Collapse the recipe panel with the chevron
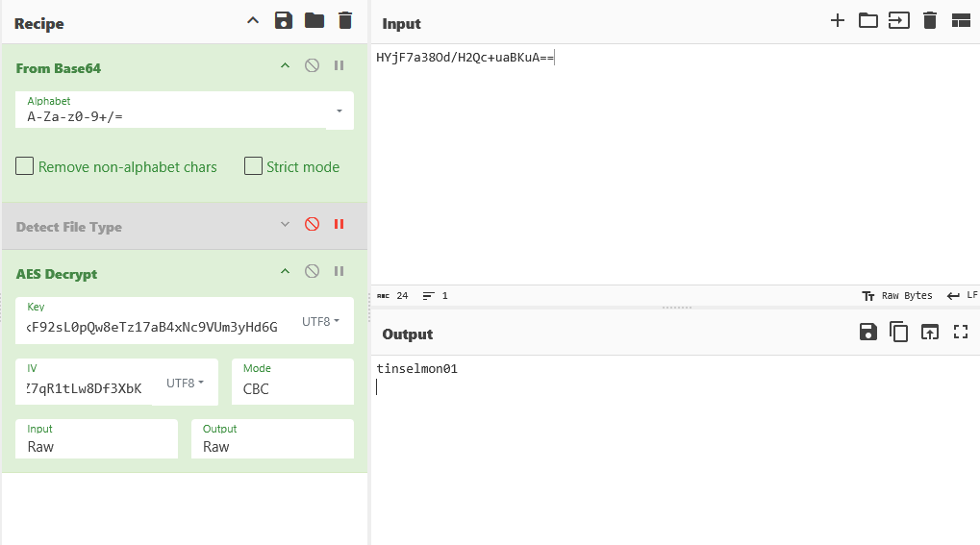Screen dimensions: 980x545 point(253,21)
